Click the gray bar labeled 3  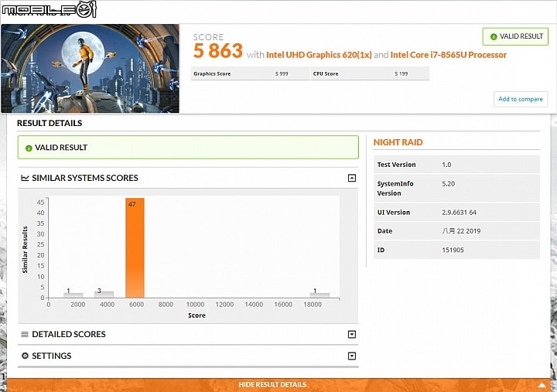[104, 295]
